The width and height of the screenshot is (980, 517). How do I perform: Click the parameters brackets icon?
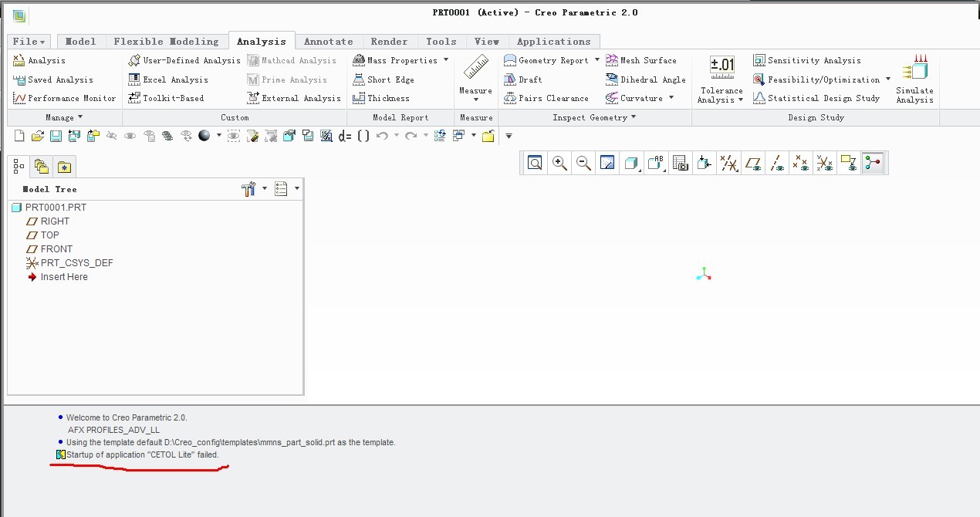(363, 136)
